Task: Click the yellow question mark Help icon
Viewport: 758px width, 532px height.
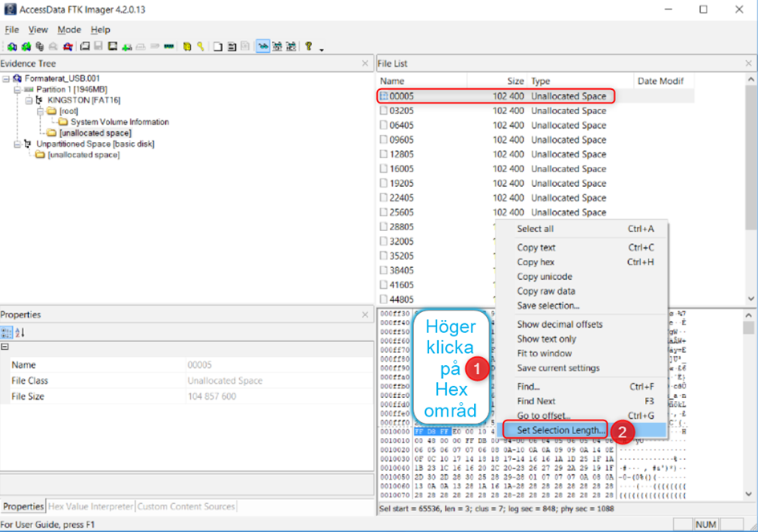Action: [x=308, y=47]
